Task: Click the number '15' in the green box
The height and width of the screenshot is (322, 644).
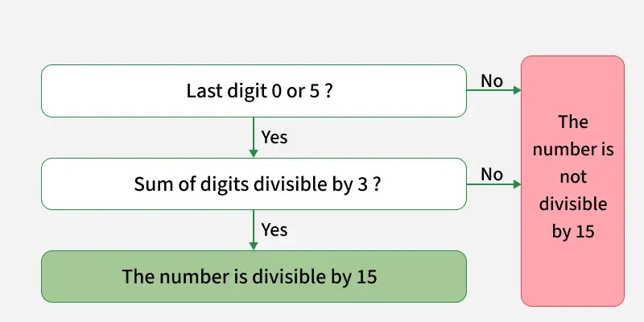Action: [x=366, y=277]
